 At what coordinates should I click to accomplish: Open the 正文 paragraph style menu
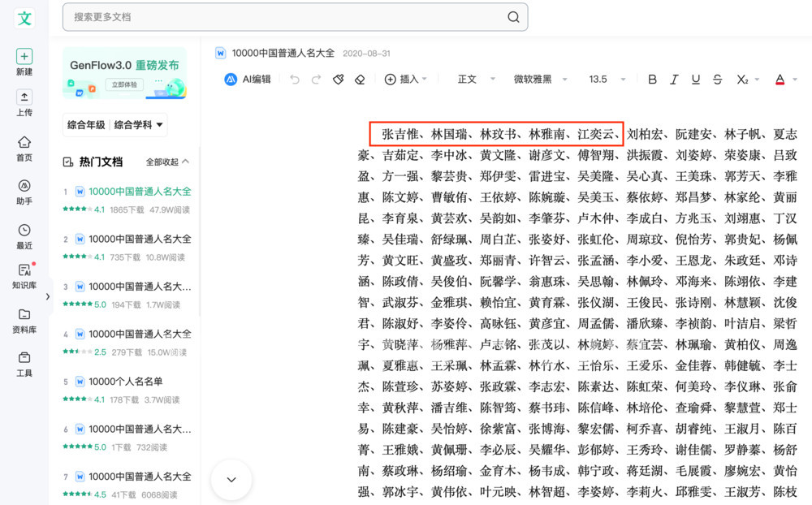pos(473,80)
